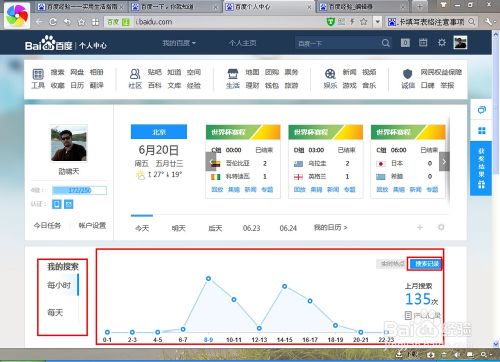Open the 文库 link
500x362 pixels.
[174, 85]
